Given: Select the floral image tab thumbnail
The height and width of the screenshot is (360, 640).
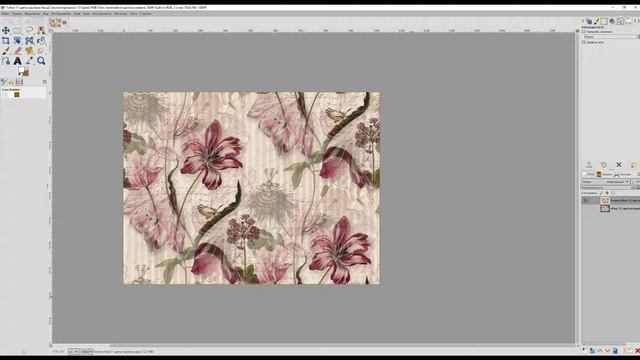Looking at the screenshot, I should pyautogui.click(x=55, y=22).
